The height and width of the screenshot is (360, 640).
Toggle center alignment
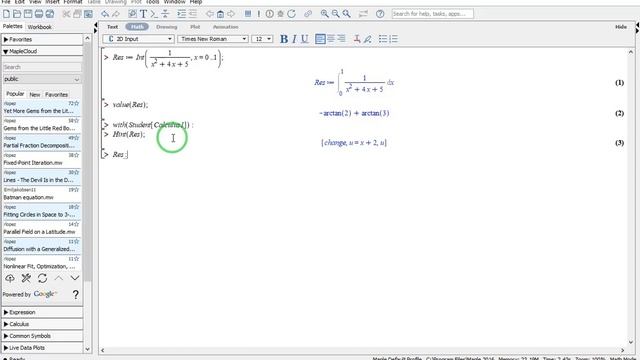331,39
